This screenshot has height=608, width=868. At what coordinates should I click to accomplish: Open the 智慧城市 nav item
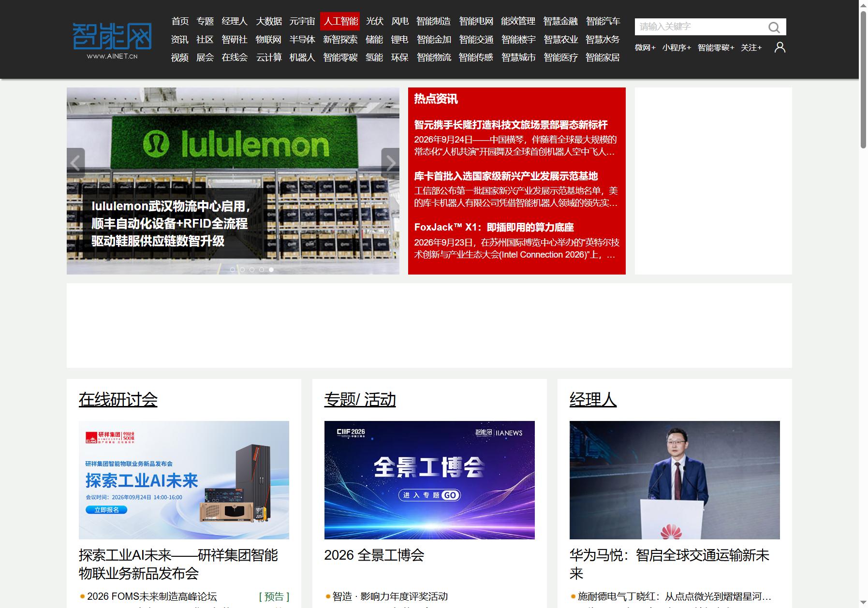click(518, 58)
